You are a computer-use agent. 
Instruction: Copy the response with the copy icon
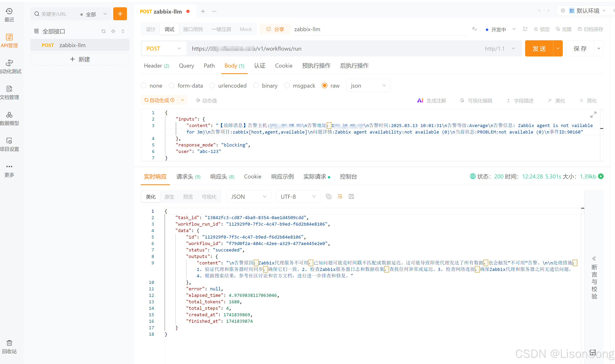click(x=328, y=197)
